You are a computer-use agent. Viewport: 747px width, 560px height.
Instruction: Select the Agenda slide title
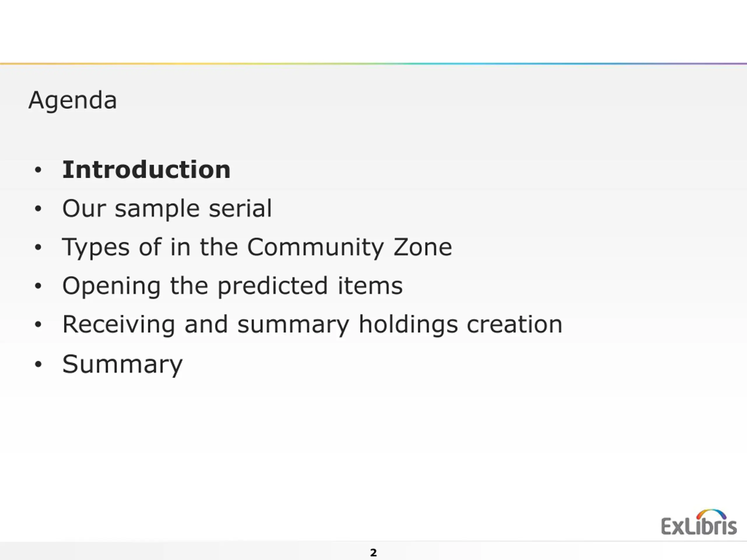[73, 101]
